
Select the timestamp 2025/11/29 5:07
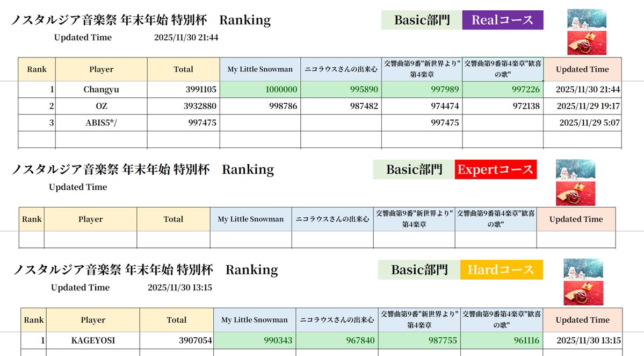(582, 123)
